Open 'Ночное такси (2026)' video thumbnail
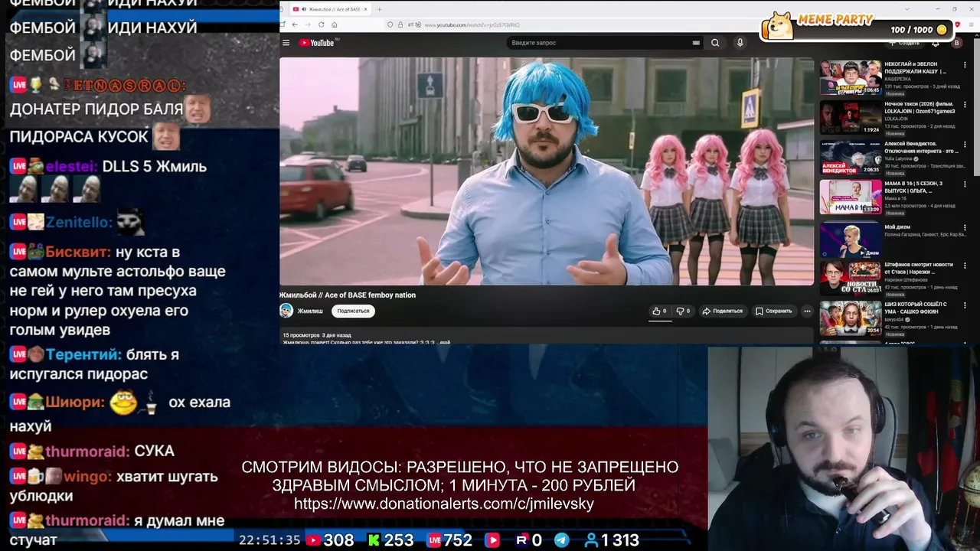The height and width of the screenshot is (551, 980). [x=851, y=117]
